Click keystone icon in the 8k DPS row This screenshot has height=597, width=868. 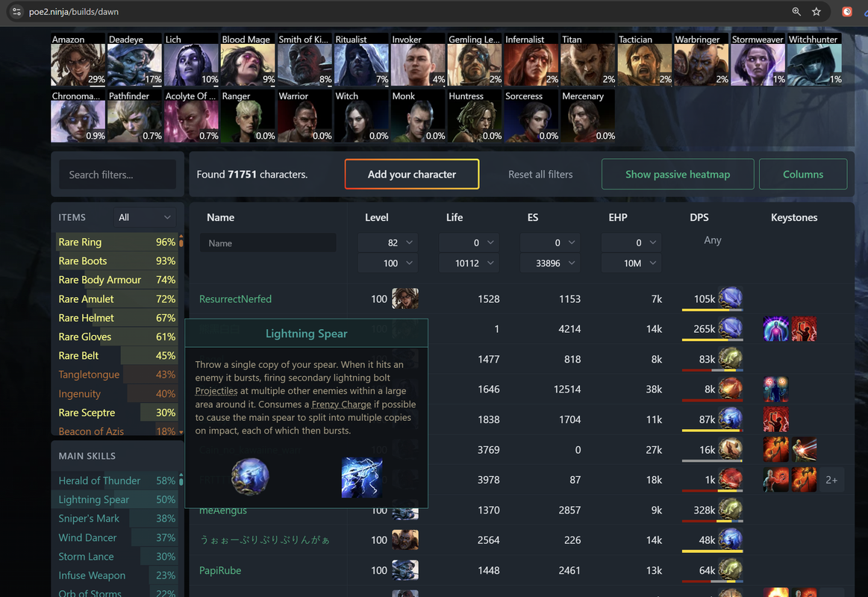click(775, 389)
